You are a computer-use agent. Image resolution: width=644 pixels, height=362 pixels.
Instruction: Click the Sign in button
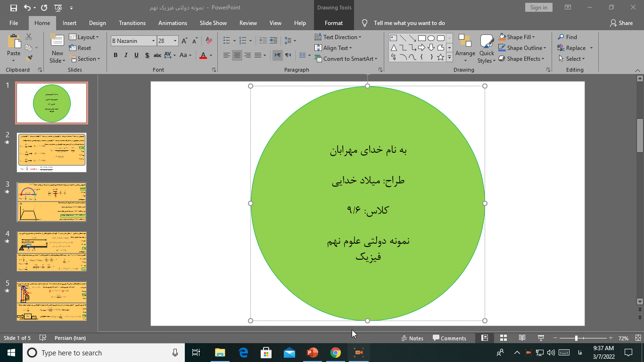(x=538, y=8)
